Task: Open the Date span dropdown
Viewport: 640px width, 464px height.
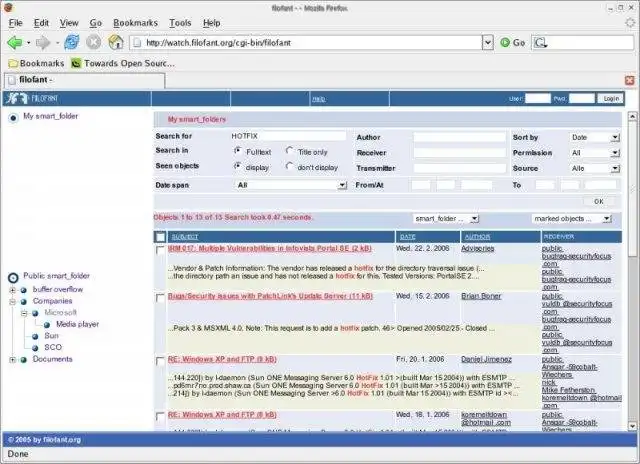Action: [291, 185]
